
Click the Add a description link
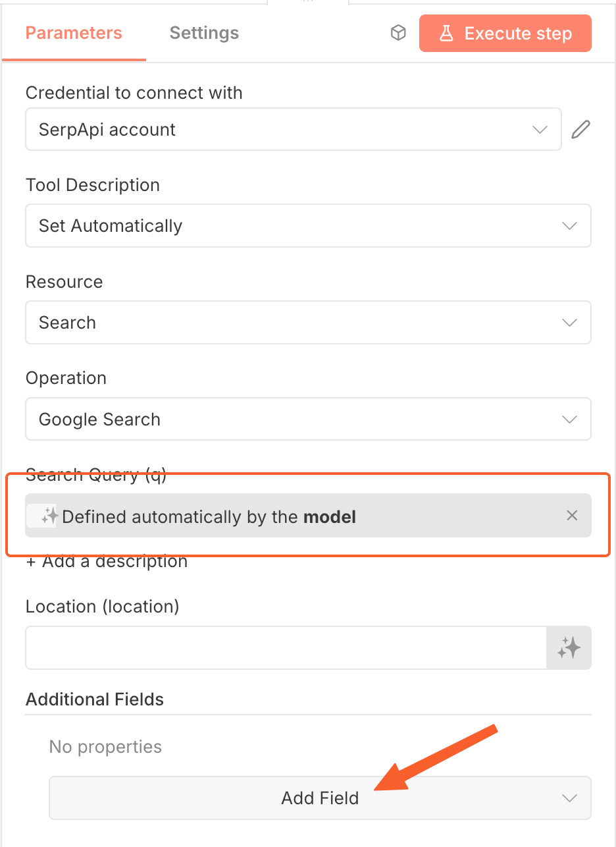pyautogui.click(x=107, y=562)
